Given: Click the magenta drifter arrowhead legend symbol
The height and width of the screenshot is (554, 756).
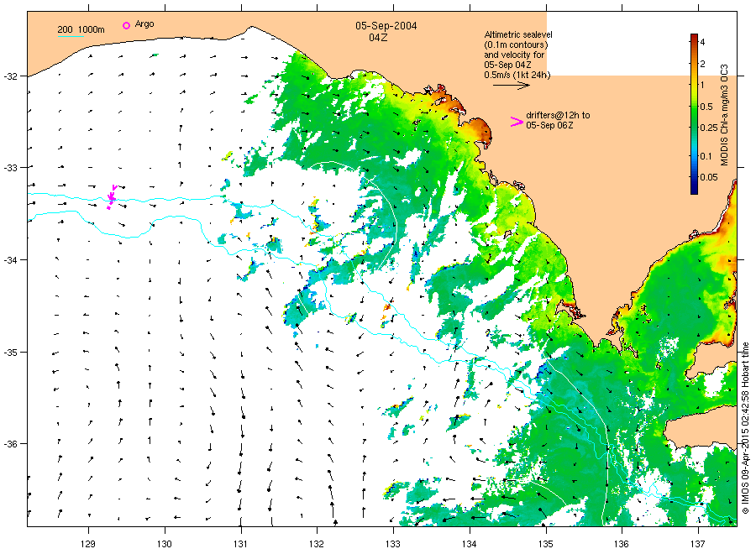Looking at the screenshot, I should pos(517,122).
